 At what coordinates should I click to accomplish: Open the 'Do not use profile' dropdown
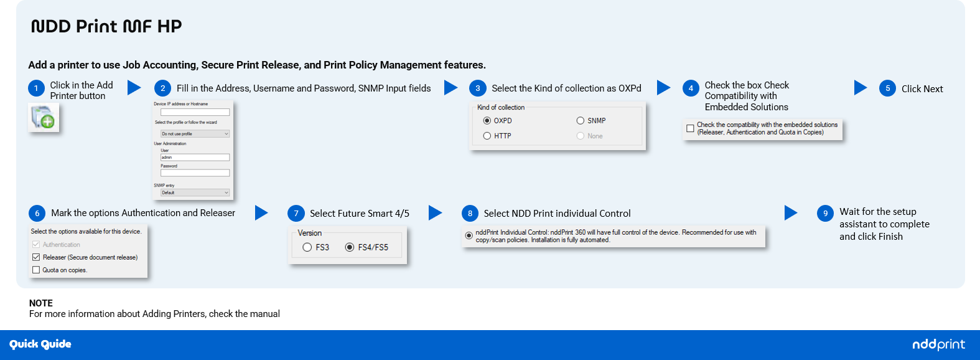[x=195, y=134]
